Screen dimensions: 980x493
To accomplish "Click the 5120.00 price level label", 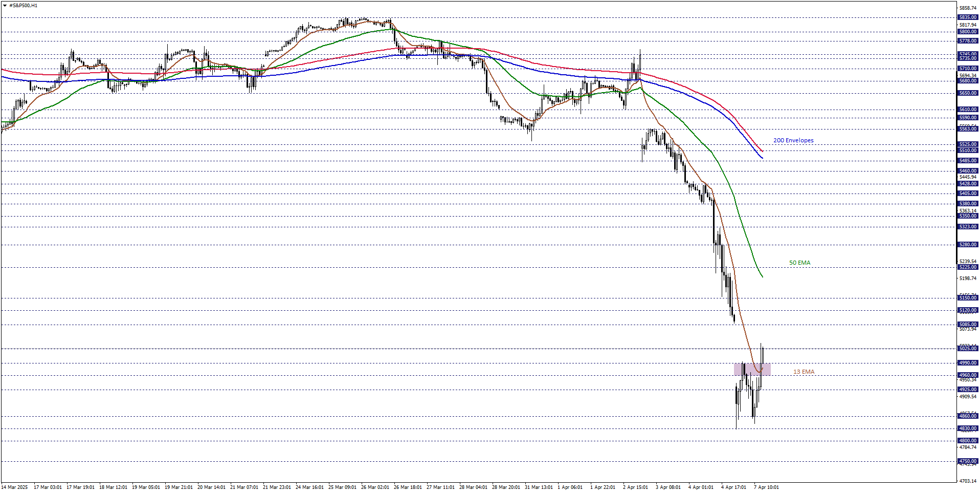I will coord(968,310).
